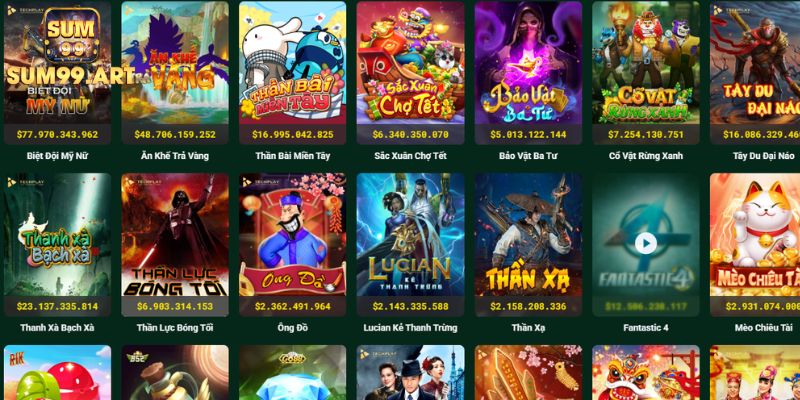Screen dimensions: 800x400
Task: Click the Tây Du Đại Náo title link
Action: coord(766,156)
